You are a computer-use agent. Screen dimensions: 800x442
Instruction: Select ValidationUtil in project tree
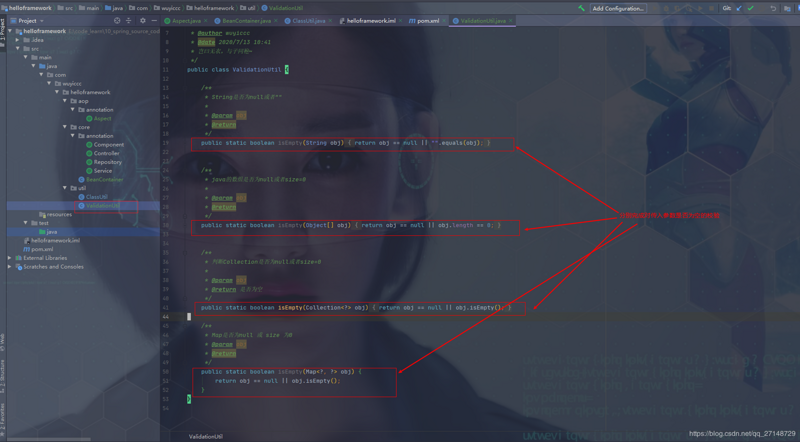(x=99, y=206)
